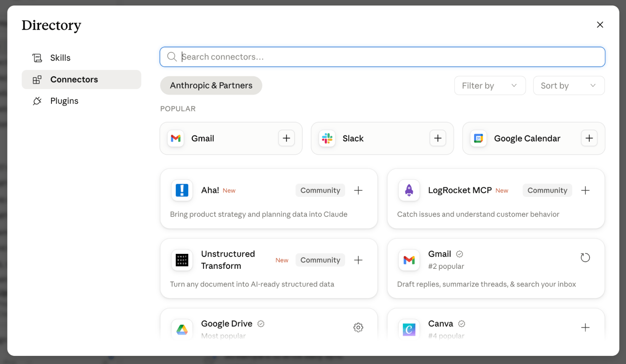The width and height of the screenshot is (626, 364).
Task: Click 'Draft replies, summarize threads' description
Action: coord(486,284)
